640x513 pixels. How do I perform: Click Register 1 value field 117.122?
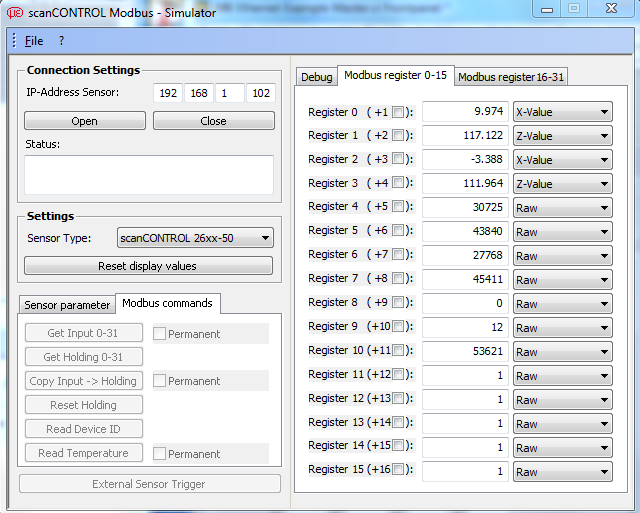pyautogui.click(x=465, y=135)
